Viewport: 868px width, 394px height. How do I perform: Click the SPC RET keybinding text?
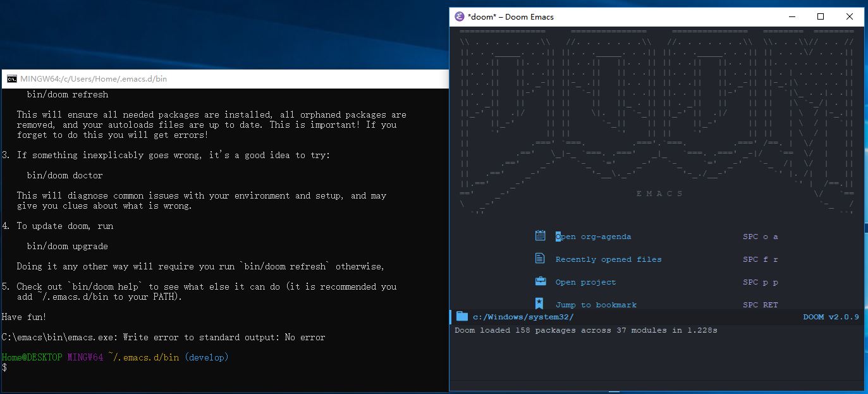click(x=761, y=305)
